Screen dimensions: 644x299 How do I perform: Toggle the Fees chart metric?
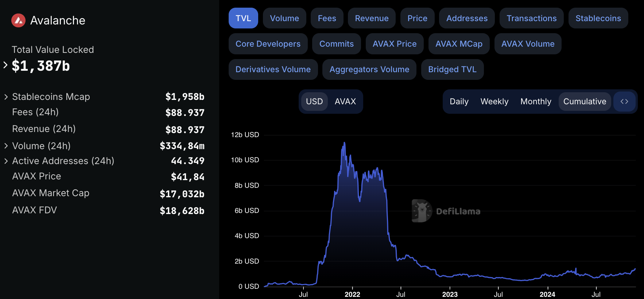click(327, 18)
